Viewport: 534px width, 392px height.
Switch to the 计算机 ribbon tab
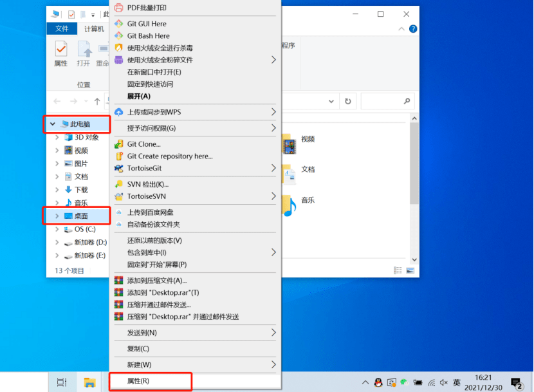click(x=95, y=29)
